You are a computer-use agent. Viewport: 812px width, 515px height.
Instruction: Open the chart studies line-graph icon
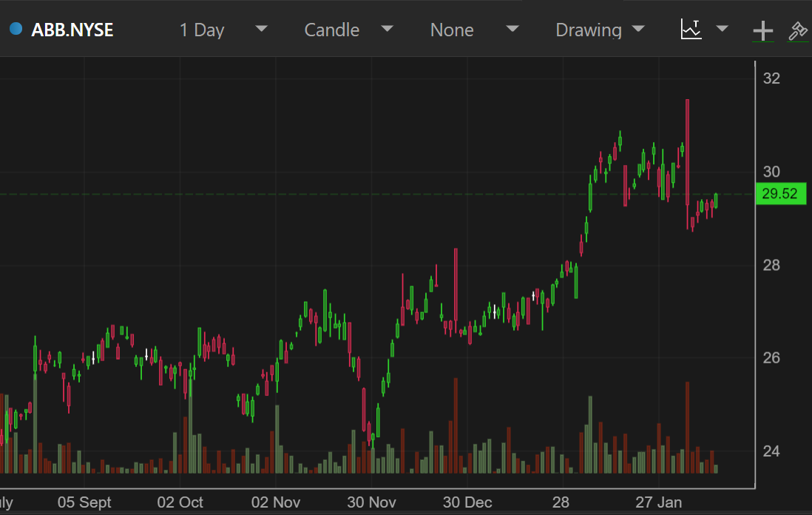click(x=691, y=30)
